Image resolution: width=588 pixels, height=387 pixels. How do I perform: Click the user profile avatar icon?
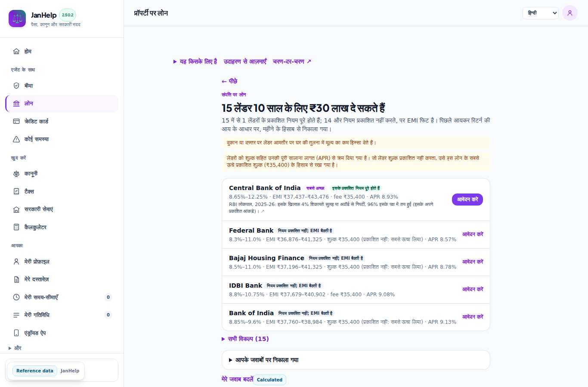(570, 13)
